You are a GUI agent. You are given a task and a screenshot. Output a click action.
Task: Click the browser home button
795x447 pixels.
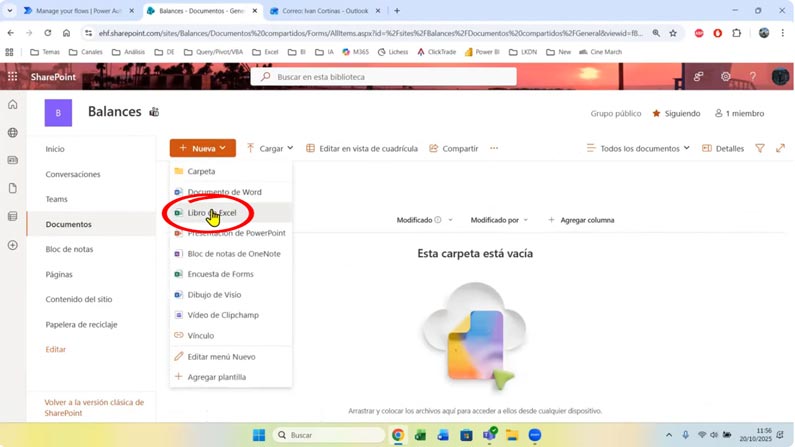click(66, 33)
